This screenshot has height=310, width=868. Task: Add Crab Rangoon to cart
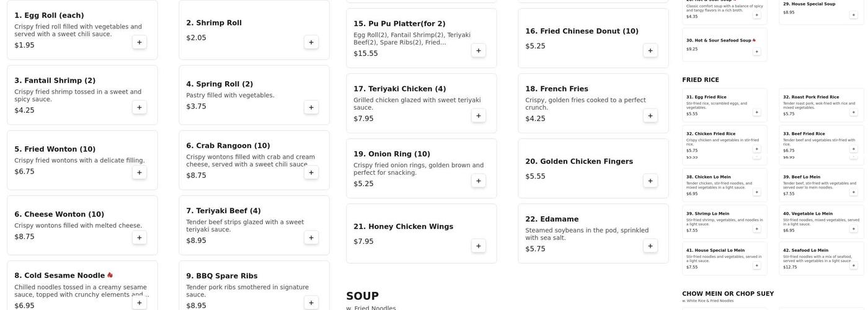tap(311, 172)
